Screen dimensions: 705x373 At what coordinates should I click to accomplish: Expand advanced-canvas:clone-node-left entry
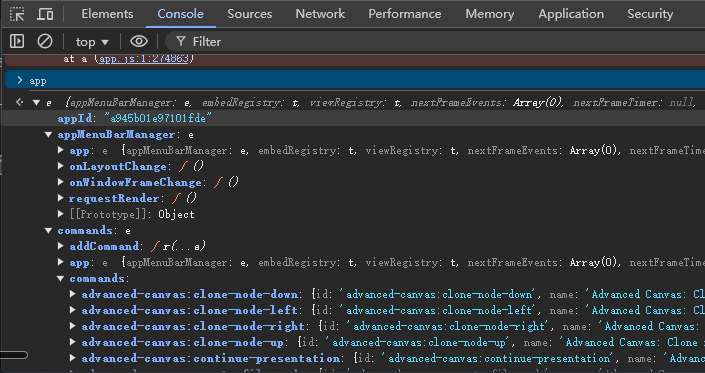click(x=73, y=311)
